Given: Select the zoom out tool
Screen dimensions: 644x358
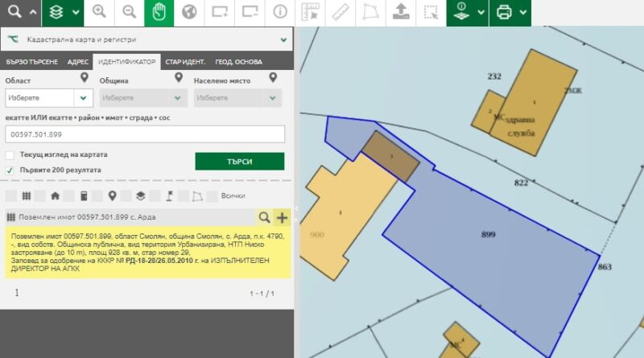Looking at the screenshot, I should [129, 12].
